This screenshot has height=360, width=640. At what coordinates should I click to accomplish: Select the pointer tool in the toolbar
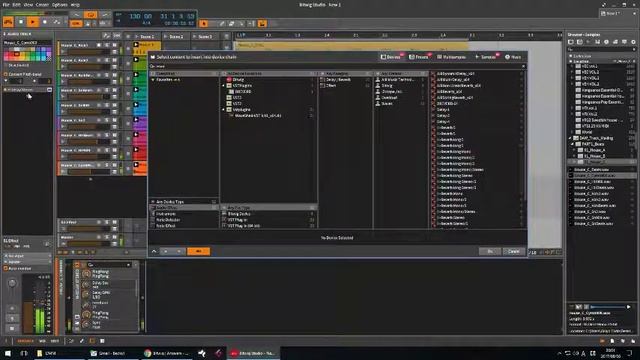[204, 24]
